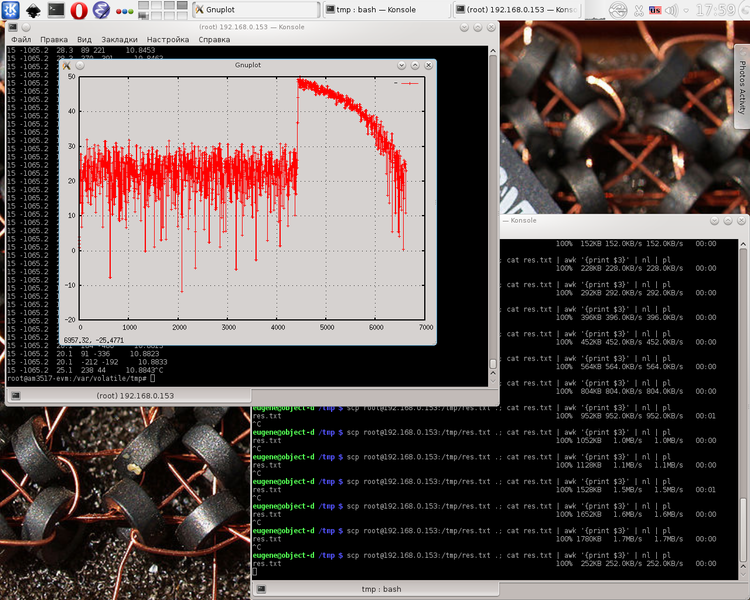Click the 17:59 panel clock
This screenshot has width=750, height=600.
click(715, 10)
